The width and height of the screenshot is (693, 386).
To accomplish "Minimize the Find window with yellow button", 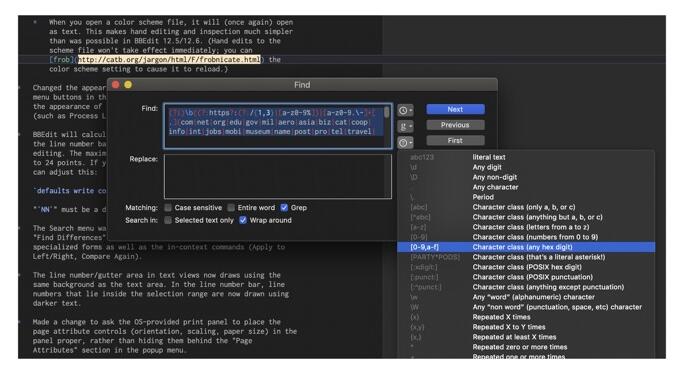I will 128,84.
